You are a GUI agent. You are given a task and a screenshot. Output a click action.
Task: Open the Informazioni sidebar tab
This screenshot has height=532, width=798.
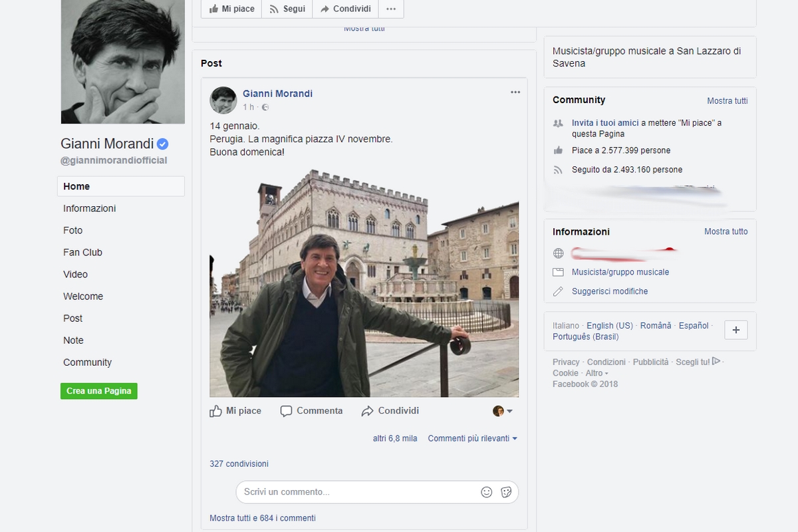click(90, 208)
